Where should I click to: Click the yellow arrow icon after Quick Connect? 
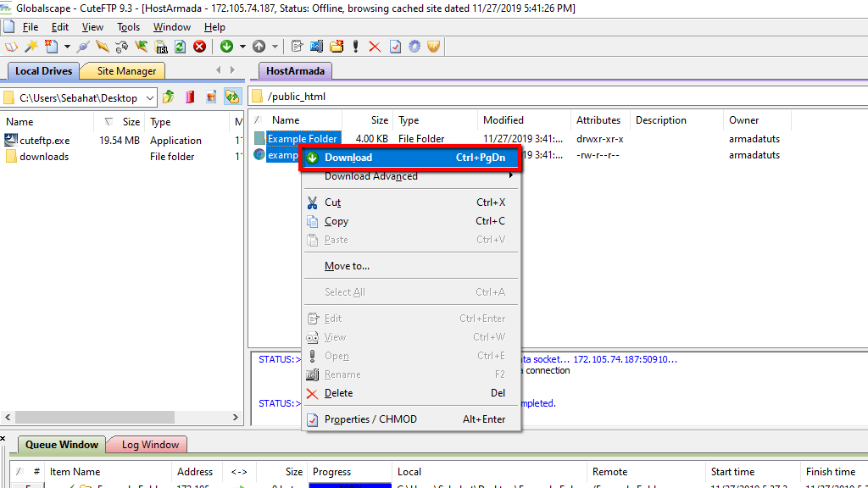[103, 47]
